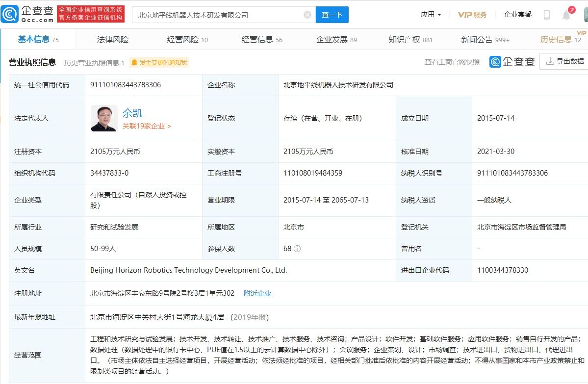Click the 查一下 search button
The image size is (588, 384).
[332, 15]
